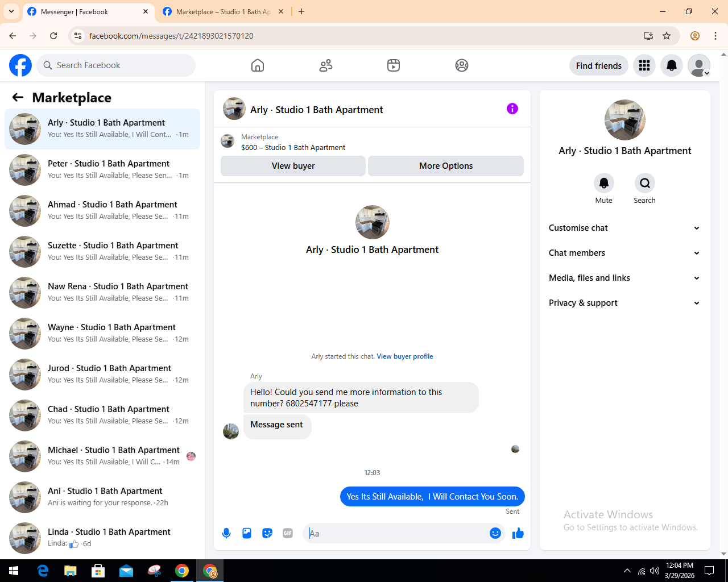Open the tab search dropdown arrow
Screen dimensions: 728x582
11,11
